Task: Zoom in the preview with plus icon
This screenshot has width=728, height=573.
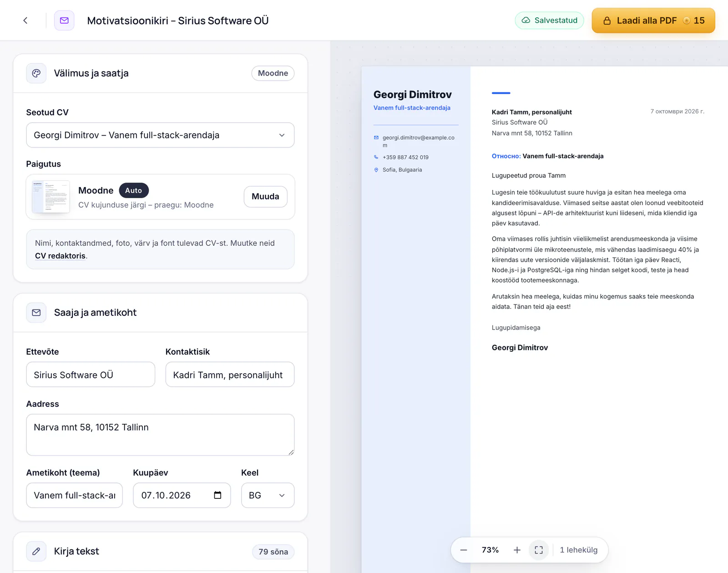Action: coord(517,550)
